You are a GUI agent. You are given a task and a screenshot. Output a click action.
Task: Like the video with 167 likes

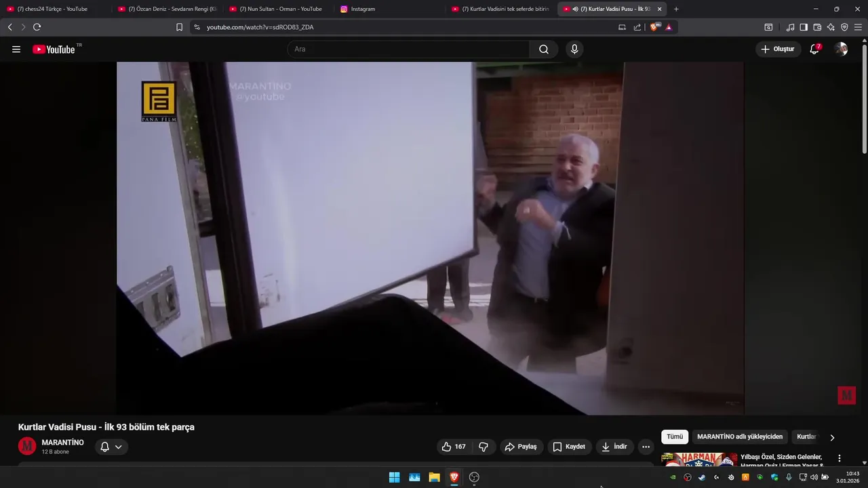tap(454, 447)
